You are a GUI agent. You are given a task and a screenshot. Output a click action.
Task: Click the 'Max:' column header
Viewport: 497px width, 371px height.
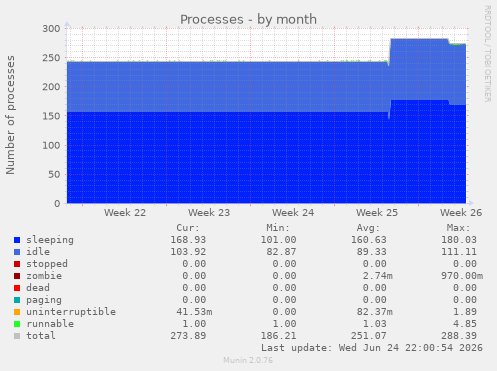pyautogui.click(x=459, y=228)
